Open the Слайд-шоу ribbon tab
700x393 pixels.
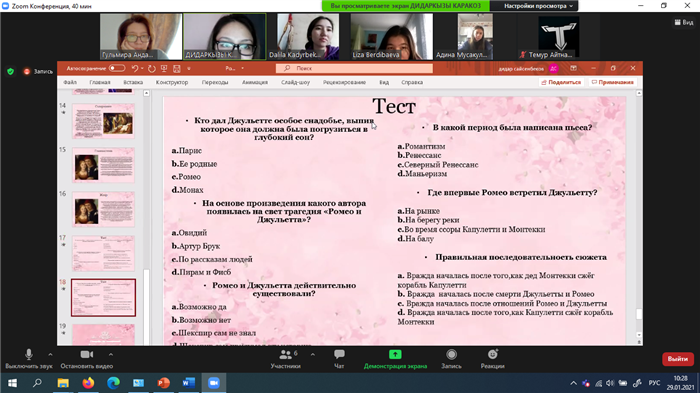[x=296, y=82]
